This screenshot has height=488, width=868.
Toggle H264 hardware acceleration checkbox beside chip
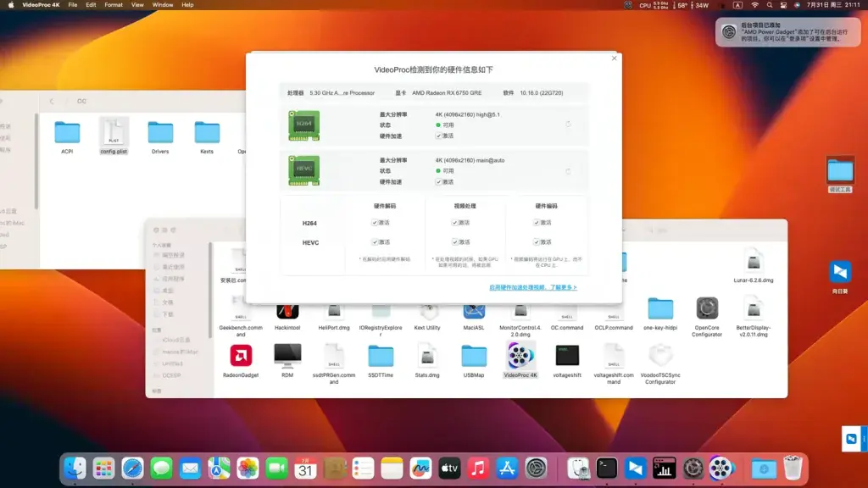438,136
